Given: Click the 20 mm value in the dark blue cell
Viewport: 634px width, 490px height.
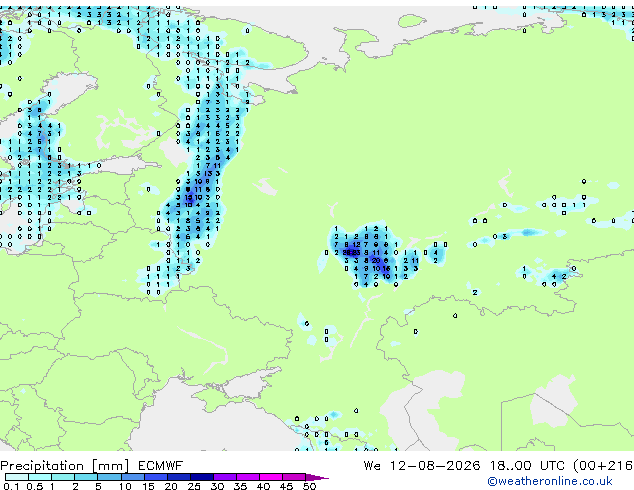Looking at the screenshot, I should 376,261.
